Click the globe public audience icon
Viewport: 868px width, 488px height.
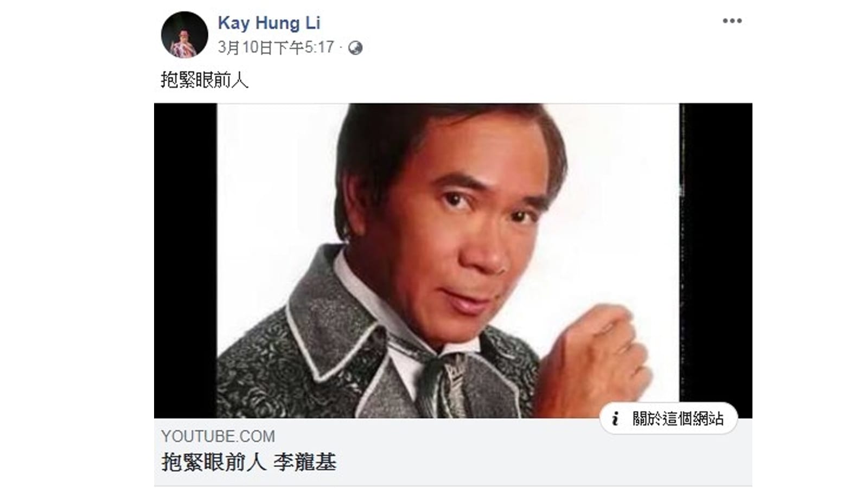[x=355, y=48]
